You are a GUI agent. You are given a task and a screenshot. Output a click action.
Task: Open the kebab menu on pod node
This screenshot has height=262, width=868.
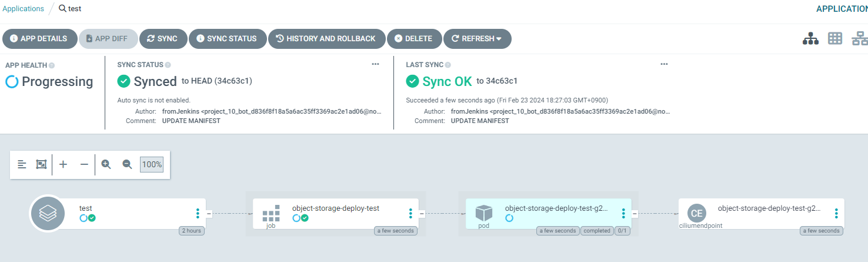[623, 213]
